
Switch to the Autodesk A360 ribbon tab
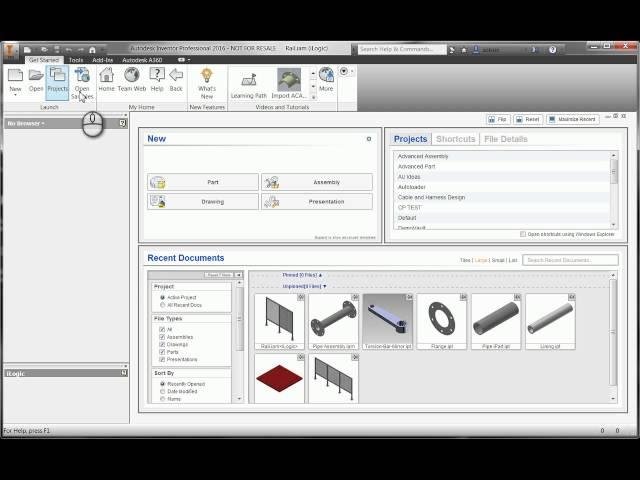(142, 60)
